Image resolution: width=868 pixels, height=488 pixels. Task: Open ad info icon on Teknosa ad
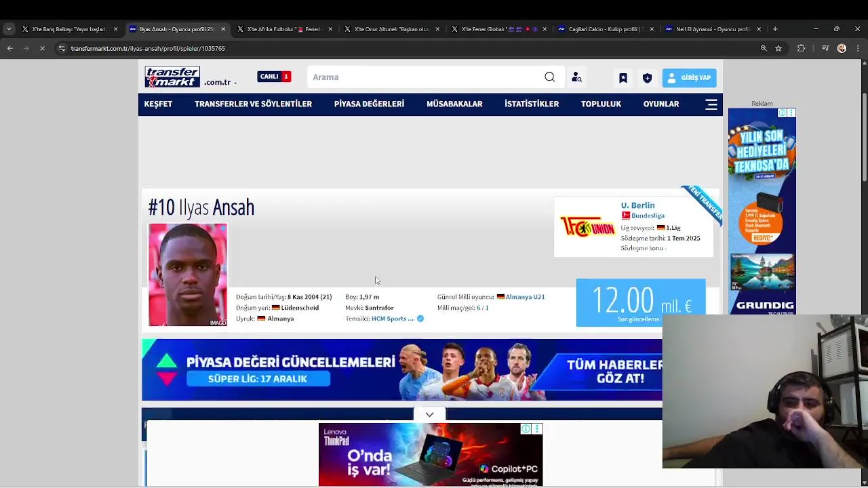pos(782,113)
